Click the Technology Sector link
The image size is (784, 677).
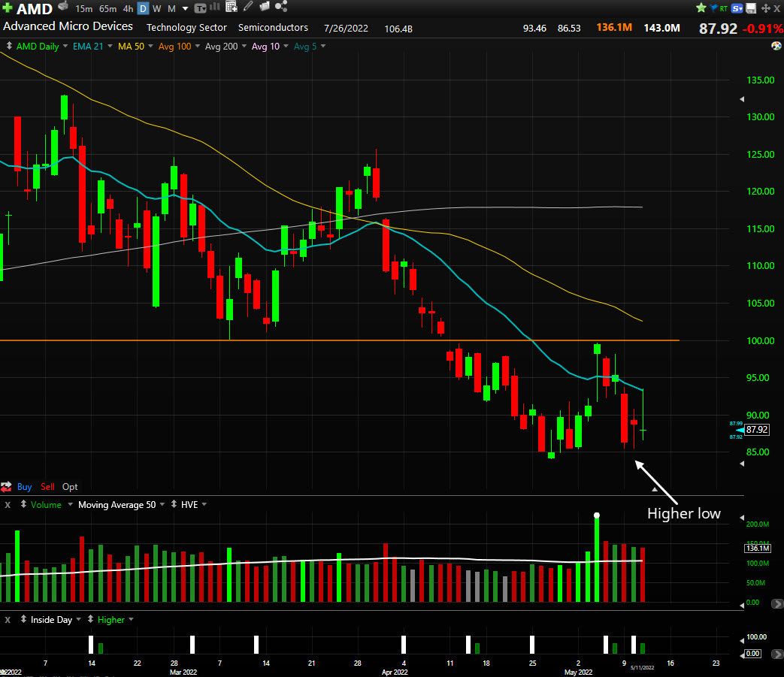186,28
